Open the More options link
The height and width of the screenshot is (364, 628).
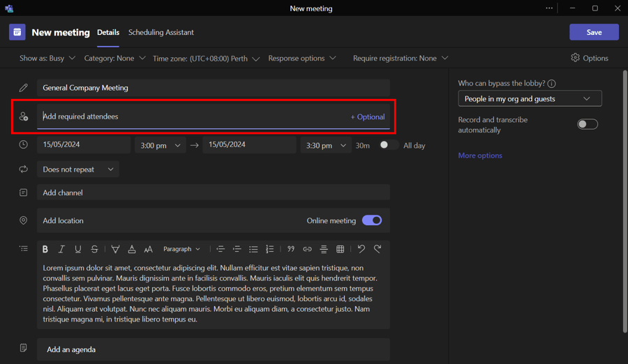[x=480, y=156]
